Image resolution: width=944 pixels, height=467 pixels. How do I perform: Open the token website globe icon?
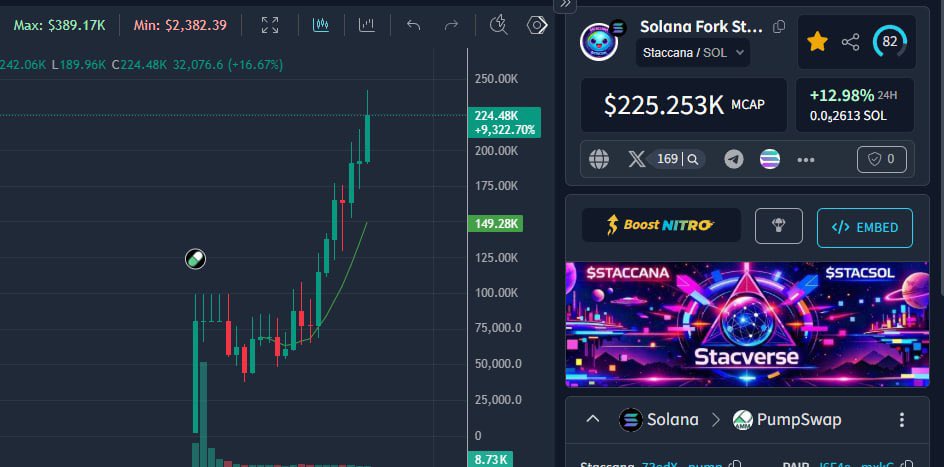[598, 159]
